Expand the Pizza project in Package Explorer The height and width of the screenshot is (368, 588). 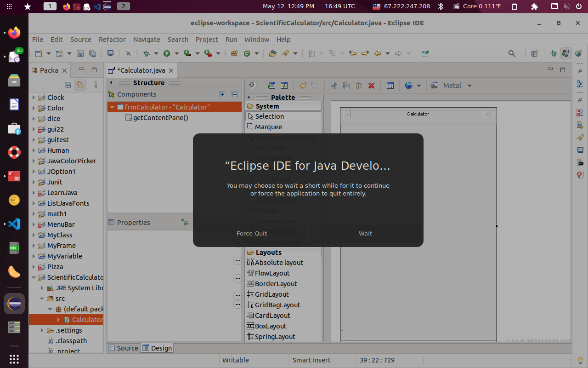[x=33, y=266]
